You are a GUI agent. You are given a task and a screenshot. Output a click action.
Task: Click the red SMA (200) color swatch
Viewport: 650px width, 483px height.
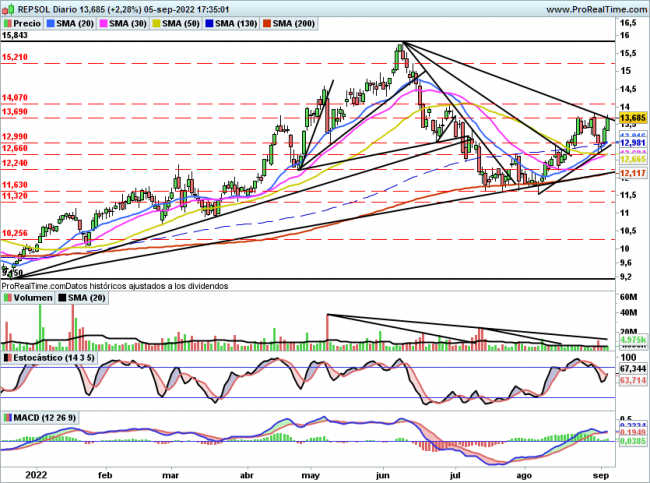267,24
